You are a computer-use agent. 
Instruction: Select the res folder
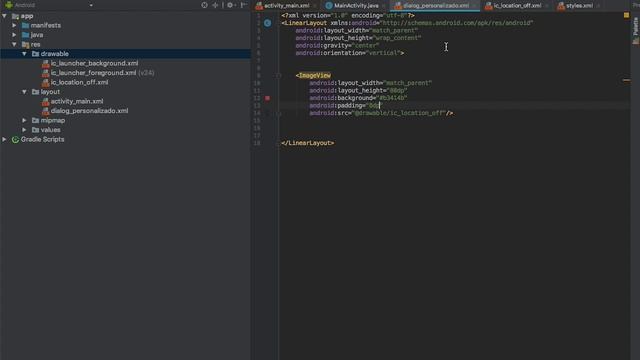36,44
